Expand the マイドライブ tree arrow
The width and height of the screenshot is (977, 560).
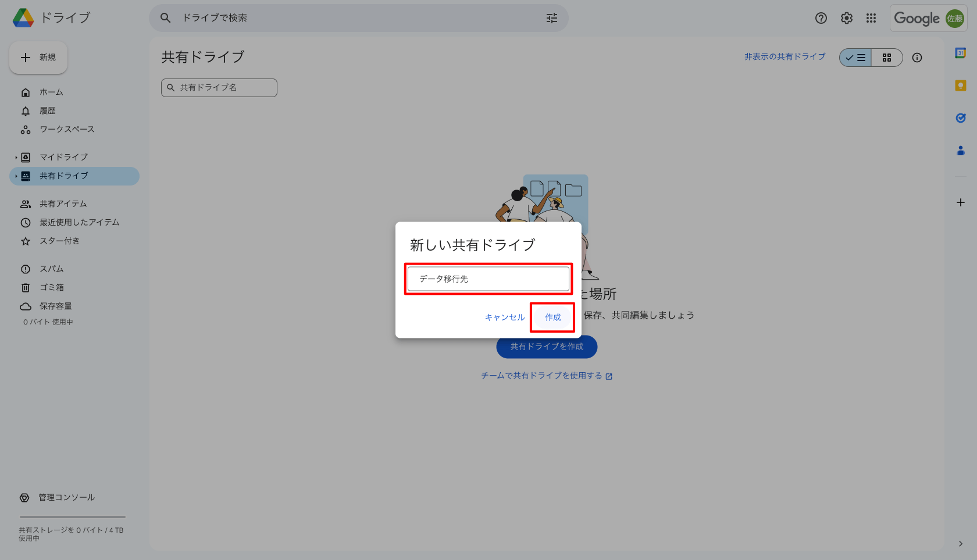click(16, 158)
